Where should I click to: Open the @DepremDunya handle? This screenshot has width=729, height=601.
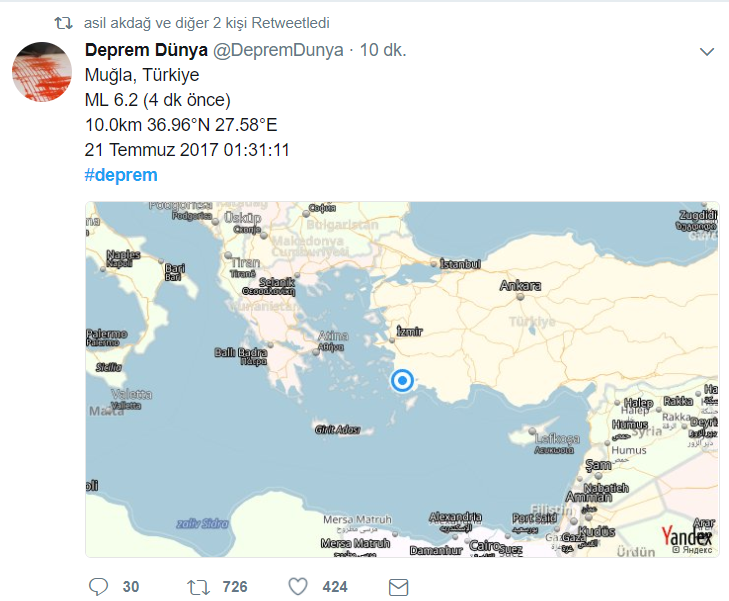(x=278, y=50)
